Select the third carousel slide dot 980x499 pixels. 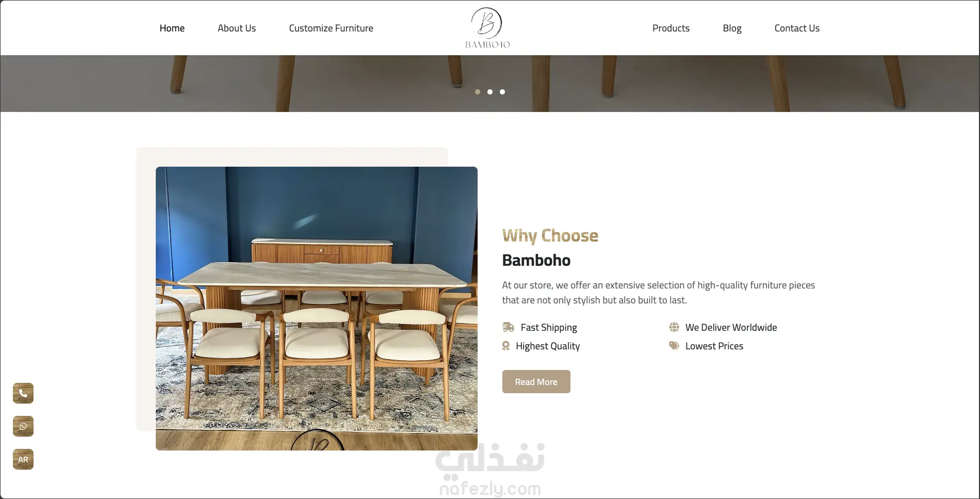coord(502,92)
